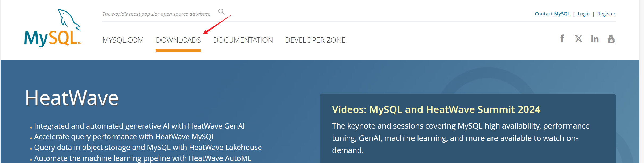The image size is (644, 163).
Task: Open the X (Twitter) social icon
Action: (578, 39)
